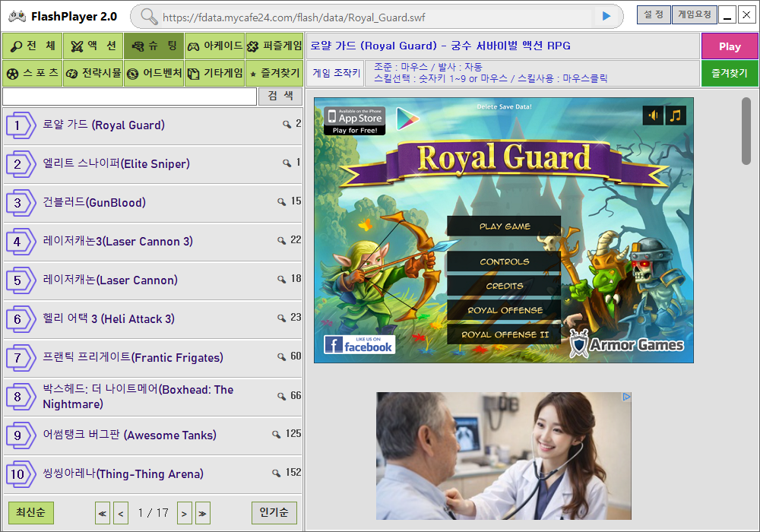The width and height of the screenshot is (760, 532).
Task: Sort list by 최신순 newest
Action: [x=31, y=512]
